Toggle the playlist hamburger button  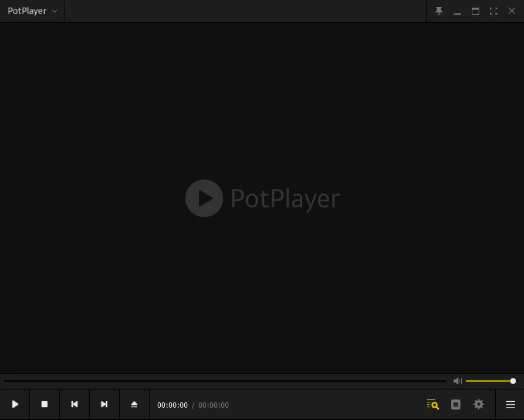pyautogui.click(x=511, y=405)
